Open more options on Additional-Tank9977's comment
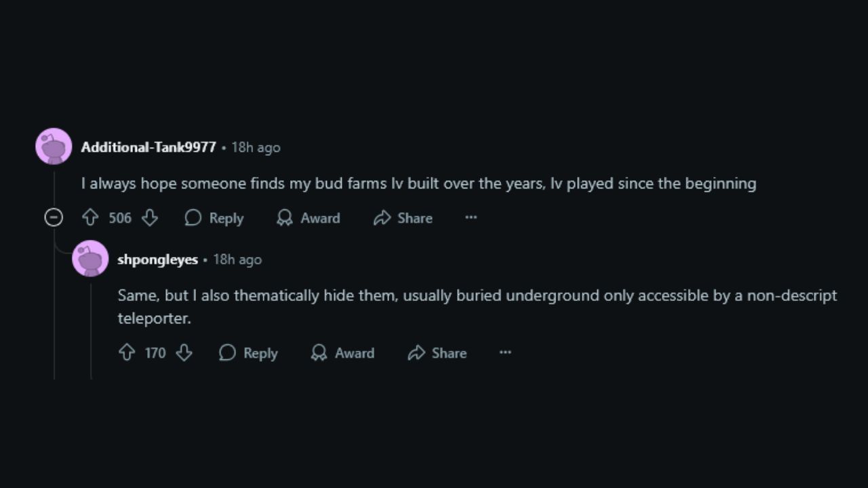This screenshot has width=868, height=488. [471, 218]
